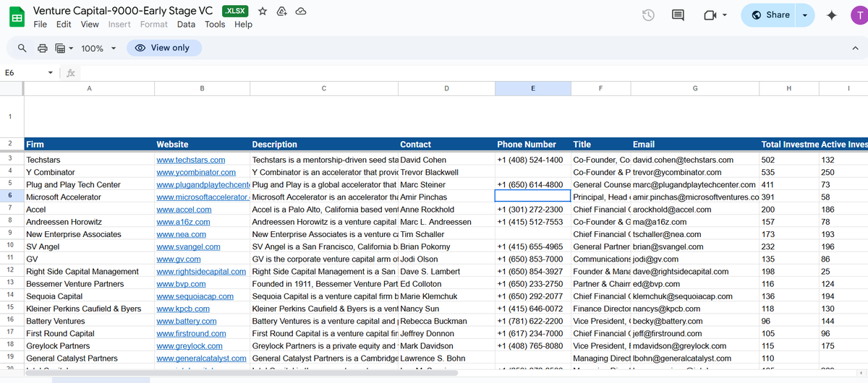868x383 pixels.
Task: Open the search magnifier in toolbar
Action: 22,48
